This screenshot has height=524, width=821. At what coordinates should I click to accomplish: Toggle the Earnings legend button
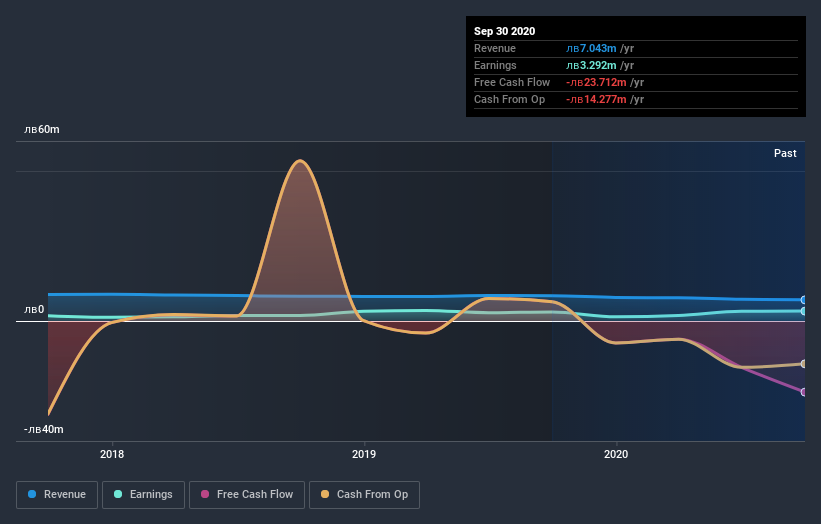click(x=143, y=495)
